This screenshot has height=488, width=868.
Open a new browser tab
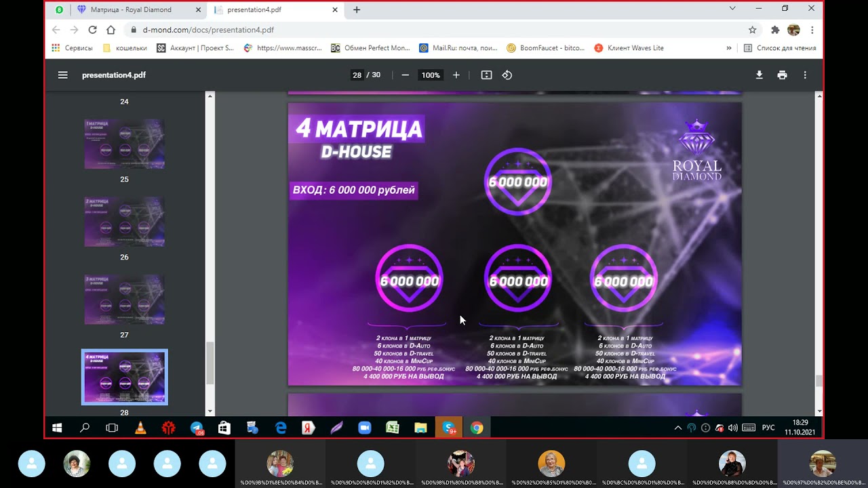coord(357,9)
